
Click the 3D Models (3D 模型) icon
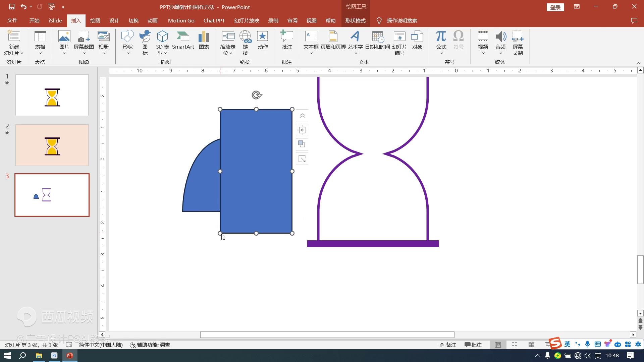click(x=162, y=37)
